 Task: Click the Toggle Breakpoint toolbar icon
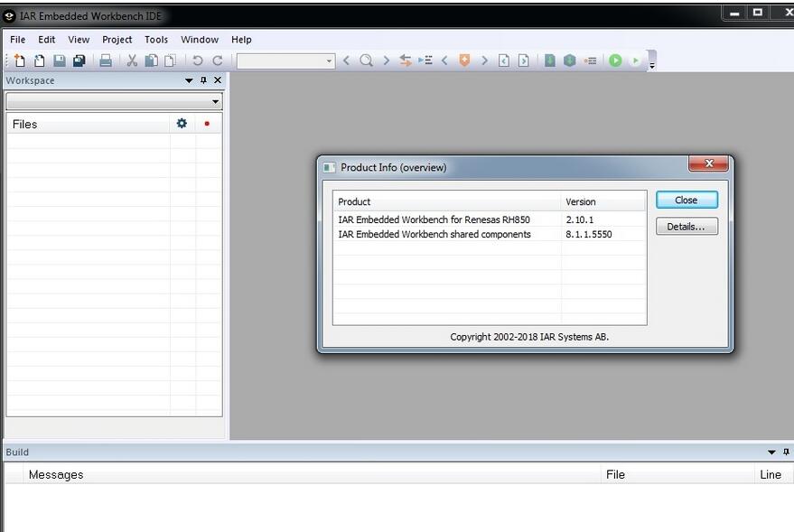point(590,61)
